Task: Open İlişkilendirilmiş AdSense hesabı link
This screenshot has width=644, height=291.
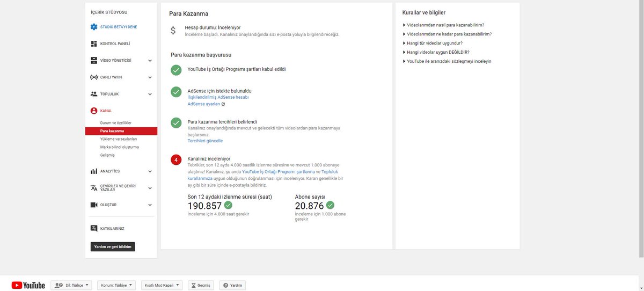Action: coord(218,97)
